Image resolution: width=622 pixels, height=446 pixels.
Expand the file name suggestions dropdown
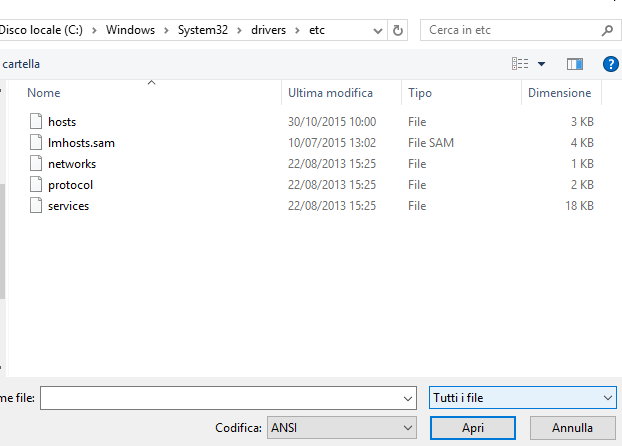click(x=407, y=398)
